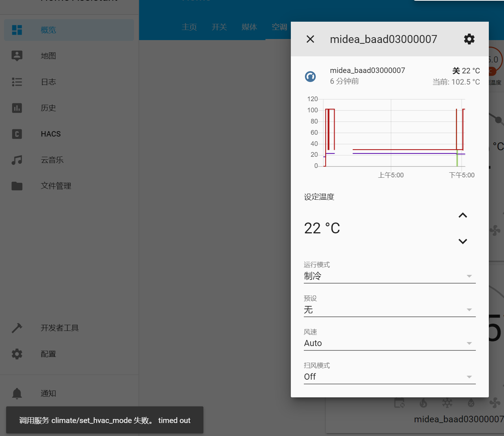Switch to the 开关 tab
This screenshot has height=436, width=504.
click(x=219, y=27)
